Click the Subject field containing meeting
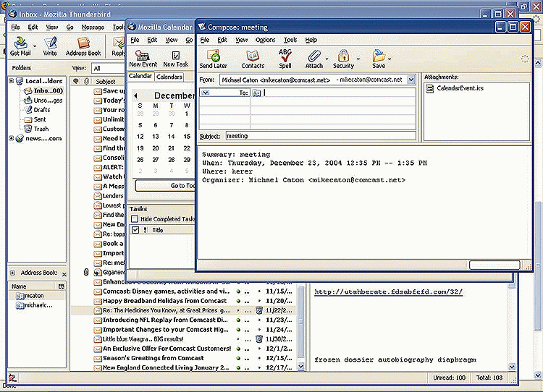 (321, 136)
